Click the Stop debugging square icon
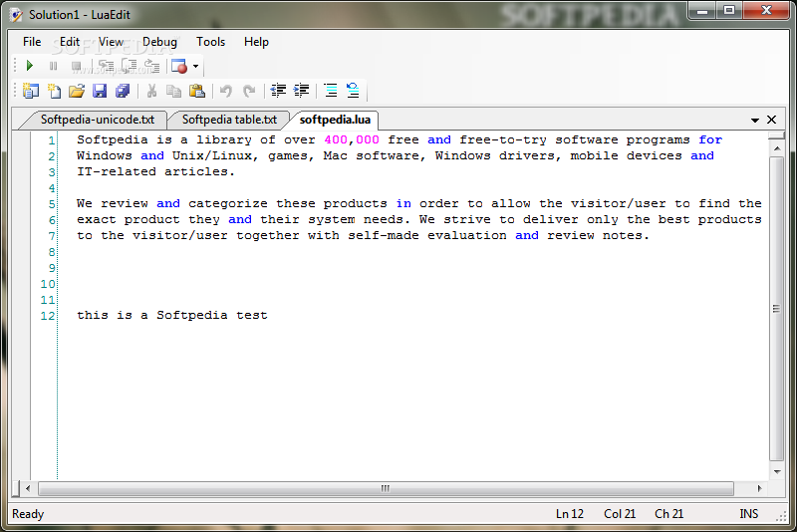The width and height of the screenshot is (797, 532). point(77,66)
